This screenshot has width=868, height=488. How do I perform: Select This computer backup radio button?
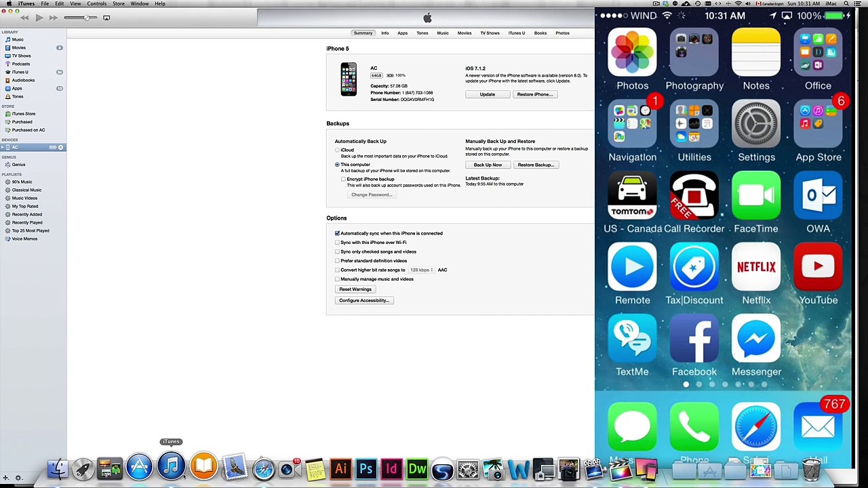pyautogui.click(x=337, y=165)
